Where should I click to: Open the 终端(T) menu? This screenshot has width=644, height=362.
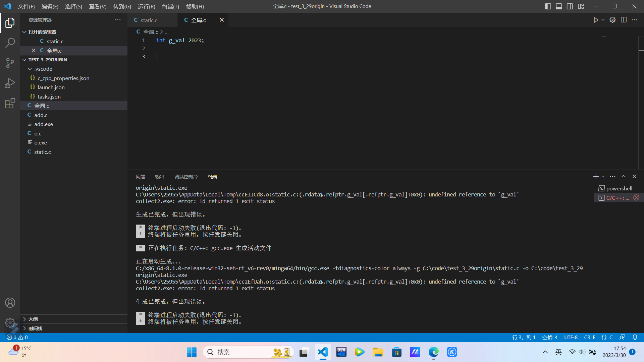[170, 6]
